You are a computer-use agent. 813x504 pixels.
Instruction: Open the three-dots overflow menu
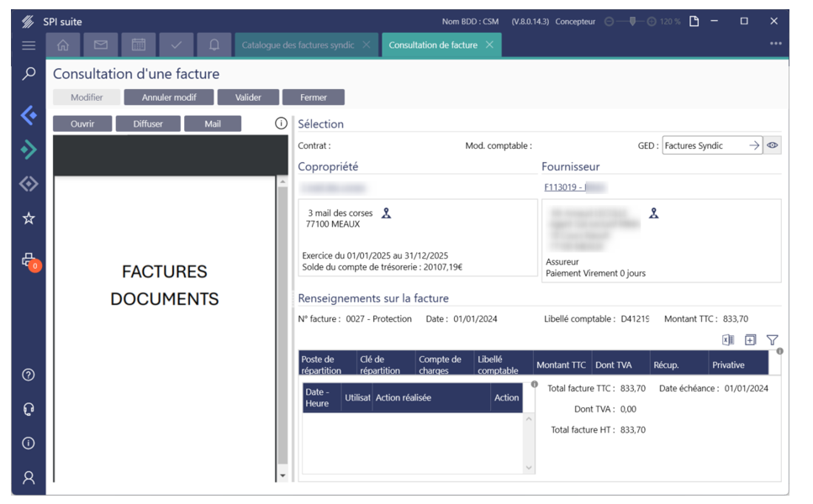pos(775,45)
